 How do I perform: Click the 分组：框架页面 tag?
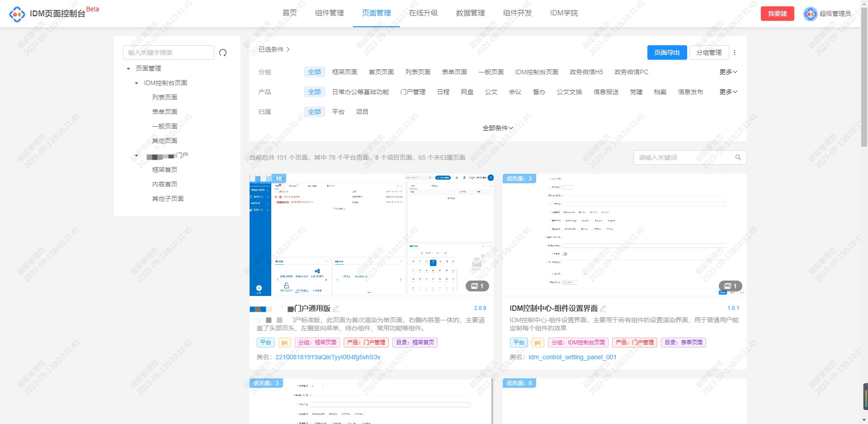(x=317, y=343)
